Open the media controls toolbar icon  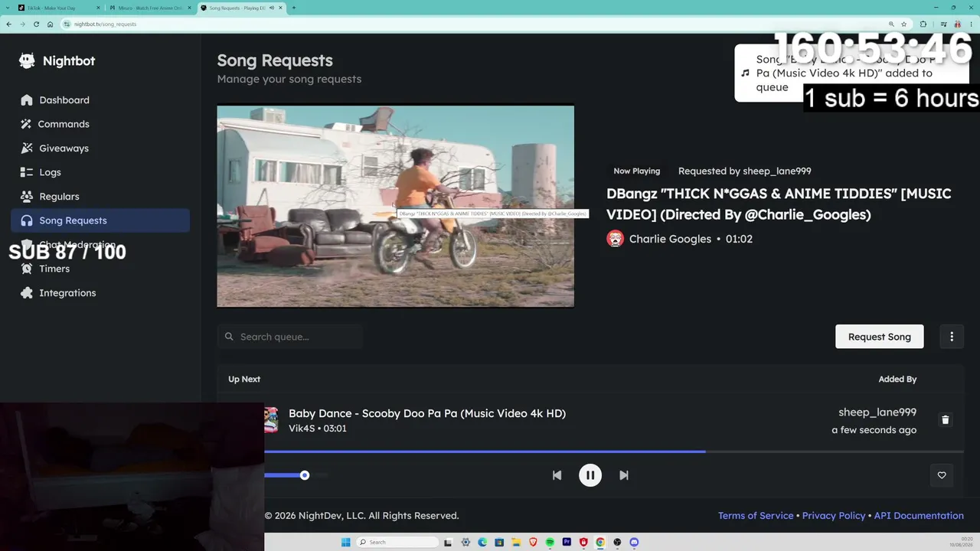[x=943, y=24]
